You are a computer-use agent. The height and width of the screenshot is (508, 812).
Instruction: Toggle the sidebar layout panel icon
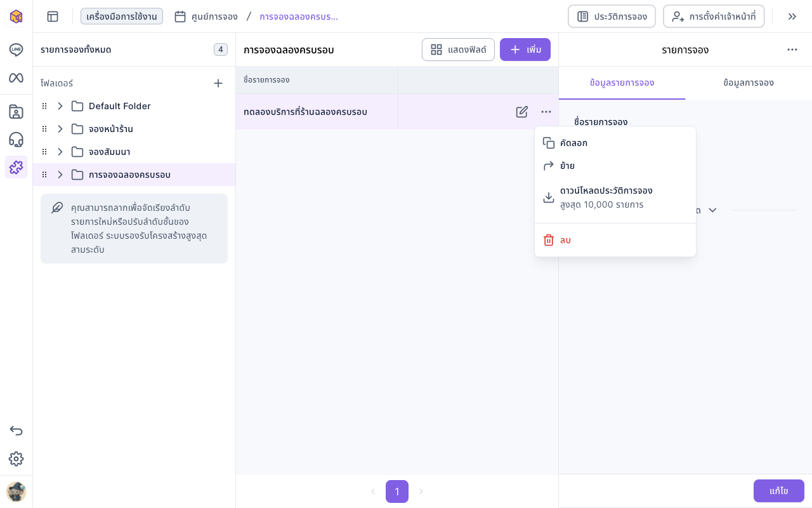click(53, 17)
